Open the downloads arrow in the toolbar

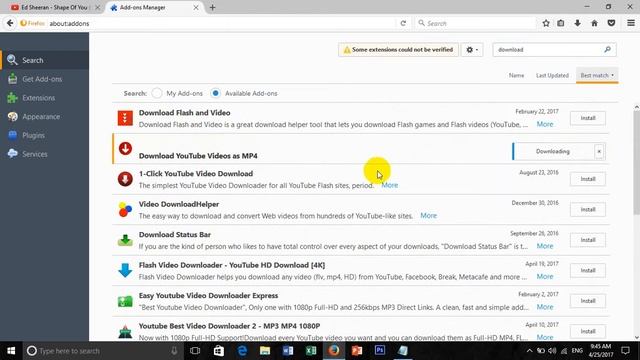tap(578, 23)
